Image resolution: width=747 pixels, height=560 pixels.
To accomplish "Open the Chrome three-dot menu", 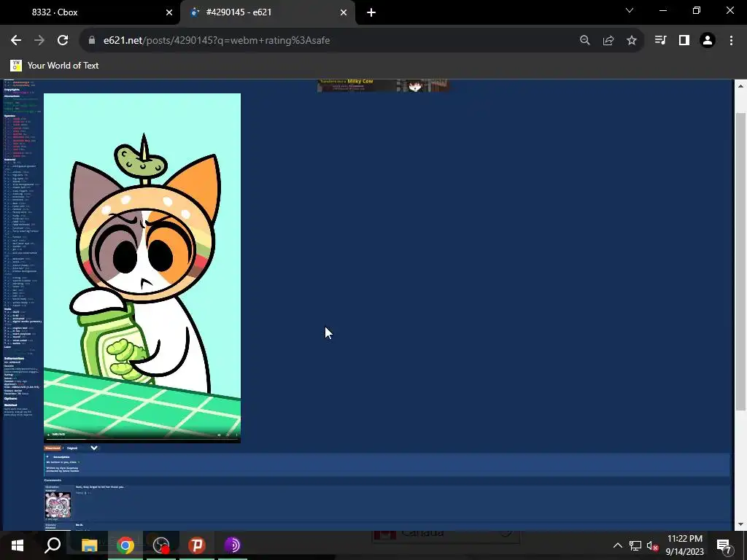I will pyautogui.click(x=731, y=41).
